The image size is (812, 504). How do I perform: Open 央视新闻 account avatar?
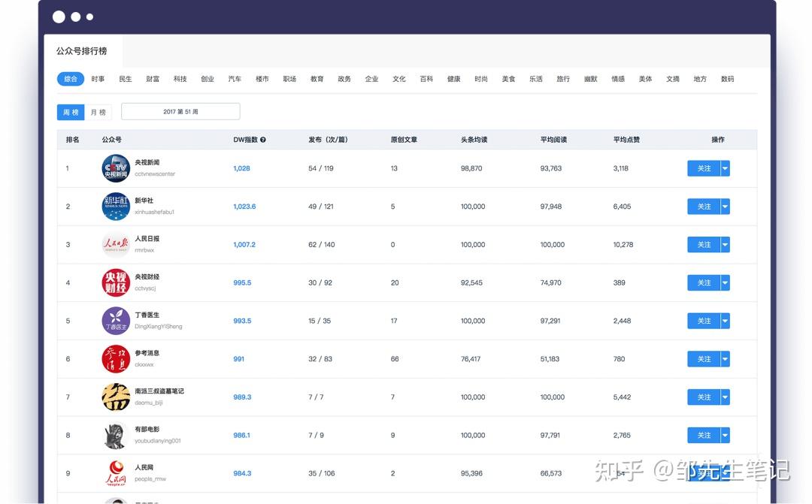[116, 168]
